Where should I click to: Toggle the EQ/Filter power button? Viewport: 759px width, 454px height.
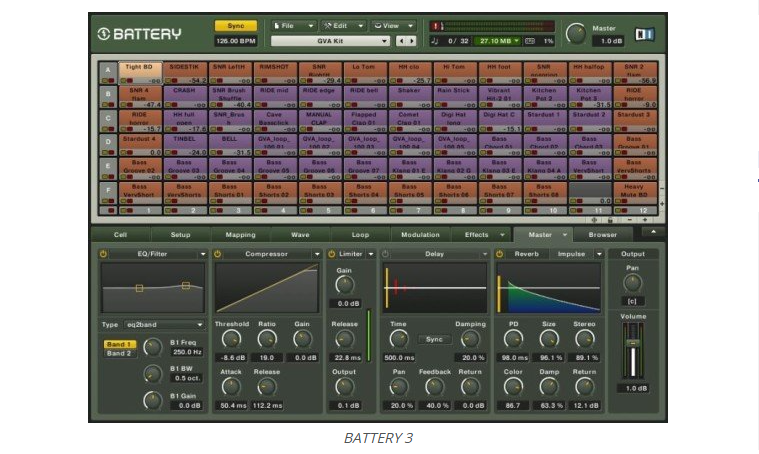tap(103, 254)
